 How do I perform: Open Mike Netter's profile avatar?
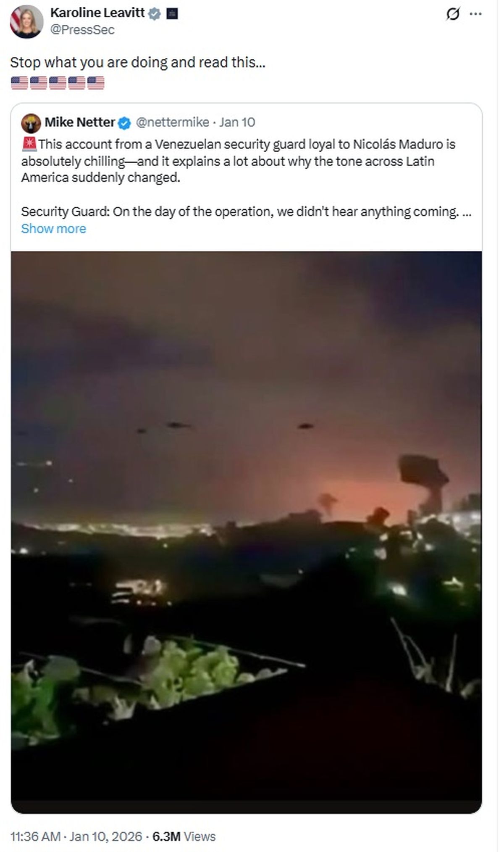coord(31,123)
